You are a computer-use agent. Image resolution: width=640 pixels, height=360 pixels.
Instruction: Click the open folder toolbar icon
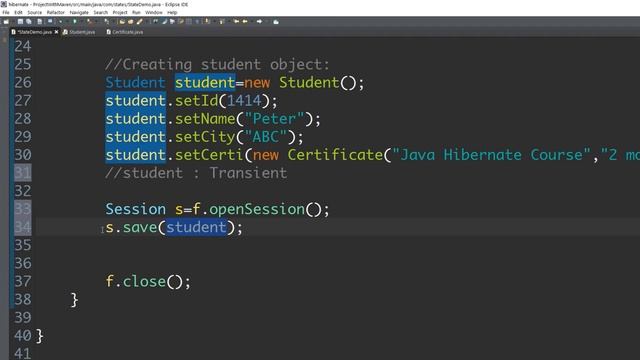(122, 22)
